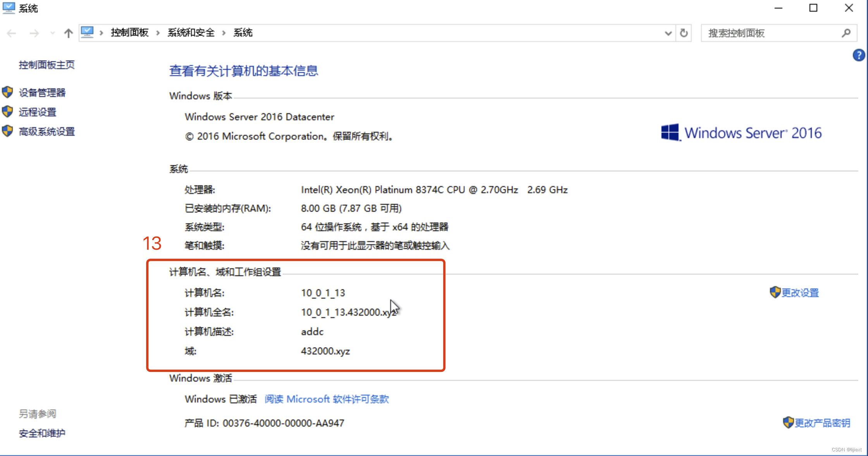868x456 pixels.
Task: Minimize the 系统 window
Action: (x=778, y=8)
